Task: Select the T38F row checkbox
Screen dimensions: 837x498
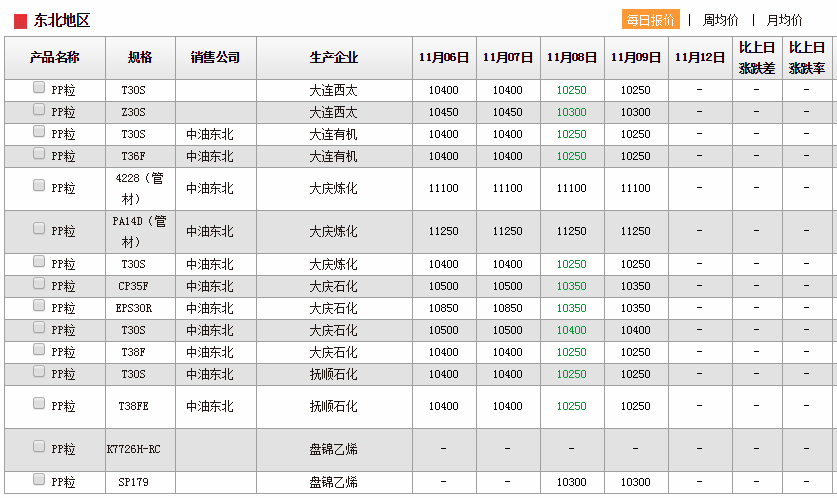Action: click(39, 349)
